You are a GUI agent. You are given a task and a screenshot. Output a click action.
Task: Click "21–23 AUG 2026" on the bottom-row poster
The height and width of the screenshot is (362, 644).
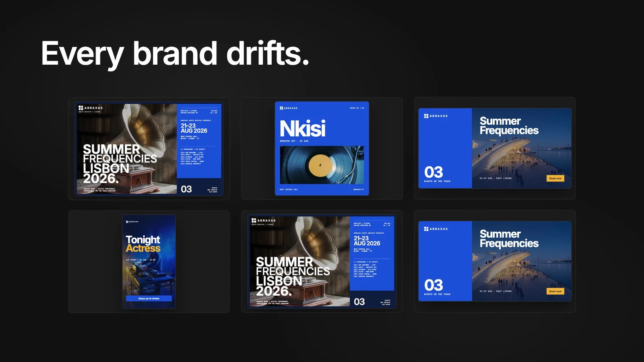(x=367, y=241)
